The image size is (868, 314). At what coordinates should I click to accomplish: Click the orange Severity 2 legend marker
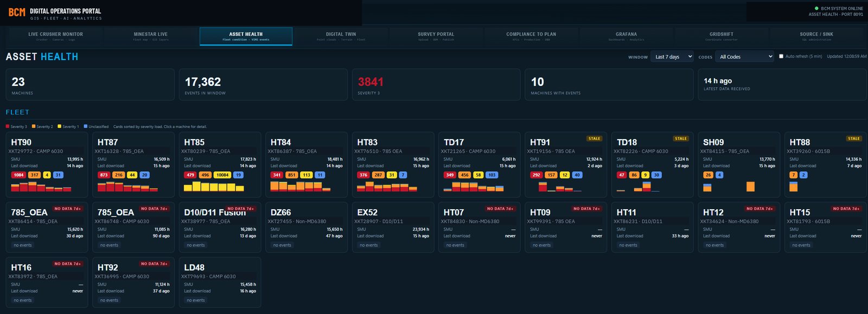tap(34, 127)
